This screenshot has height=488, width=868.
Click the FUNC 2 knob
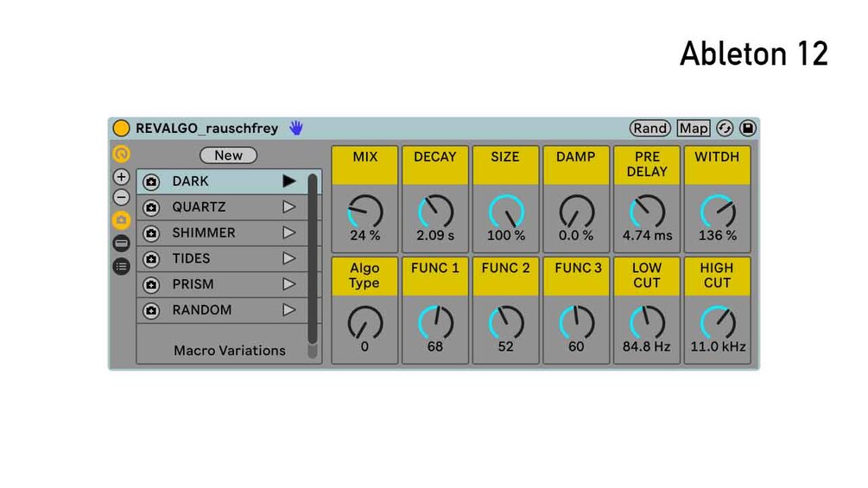point(506,322)
